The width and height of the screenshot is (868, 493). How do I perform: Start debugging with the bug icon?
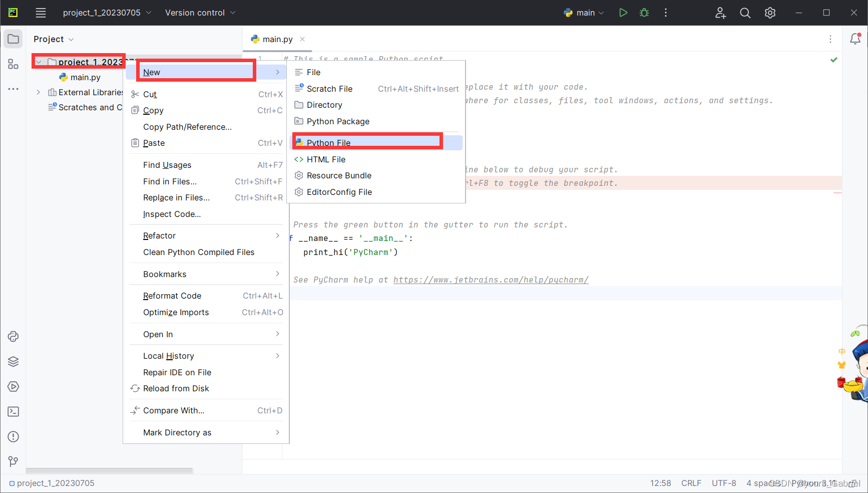click(644, 13)
